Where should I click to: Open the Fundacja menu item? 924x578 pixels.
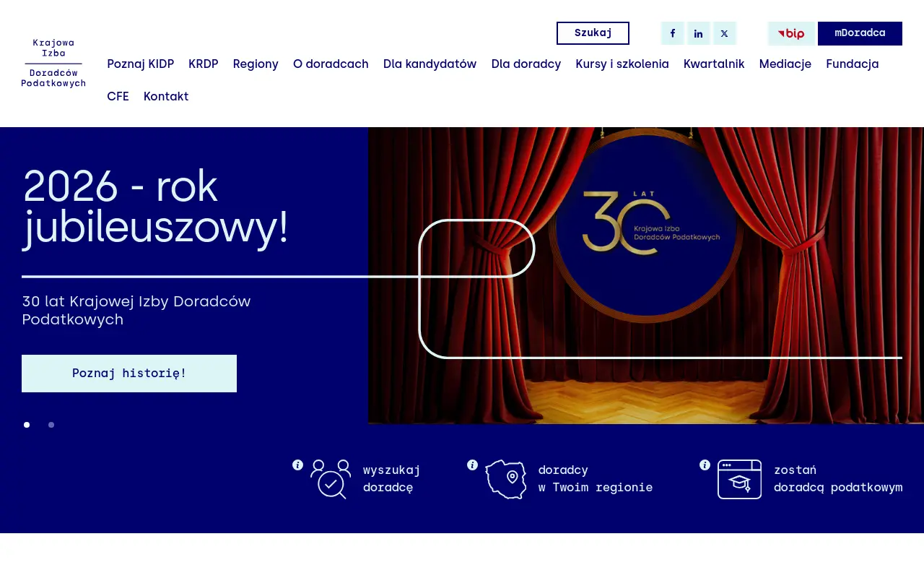pyautogui.click(x=853, y=64)
